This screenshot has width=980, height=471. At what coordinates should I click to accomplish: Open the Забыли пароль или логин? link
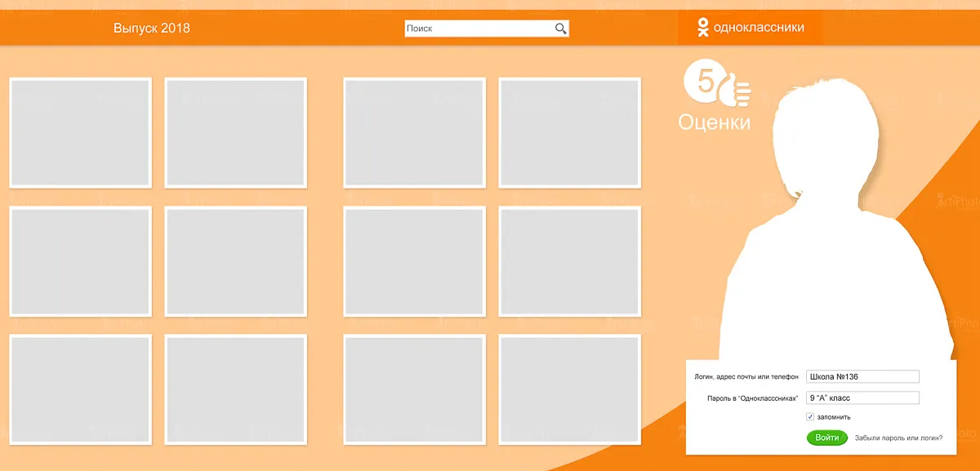pyautogui.click(x=898, y=438)
